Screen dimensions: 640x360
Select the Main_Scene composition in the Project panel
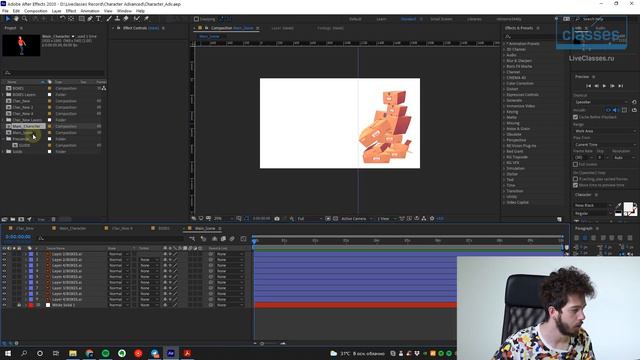click(22, 133)
